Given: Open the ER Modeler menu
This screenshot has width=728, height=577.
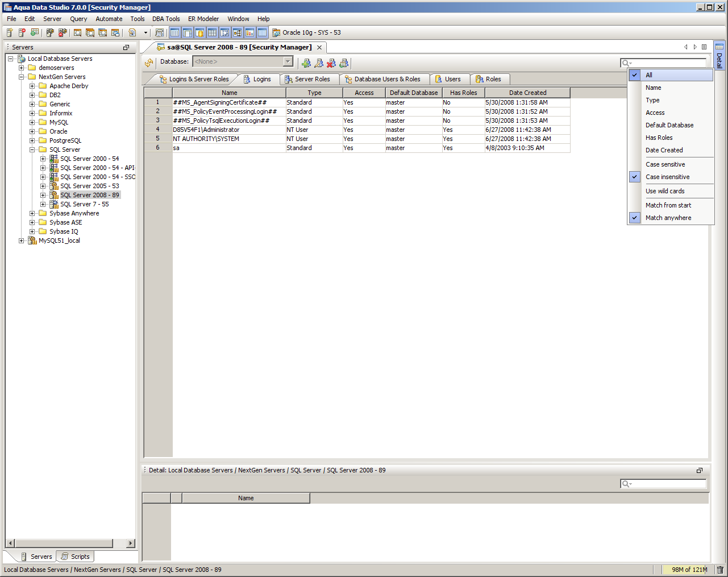Looking at the screenshot, I should click(x=203, y=19).
